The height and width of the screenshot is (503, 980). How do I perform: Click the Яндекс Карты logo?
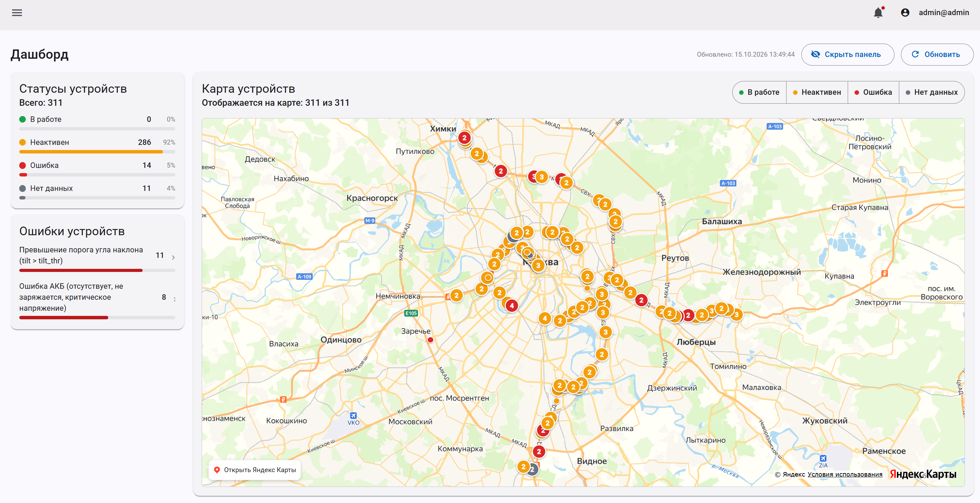(923, 474)
